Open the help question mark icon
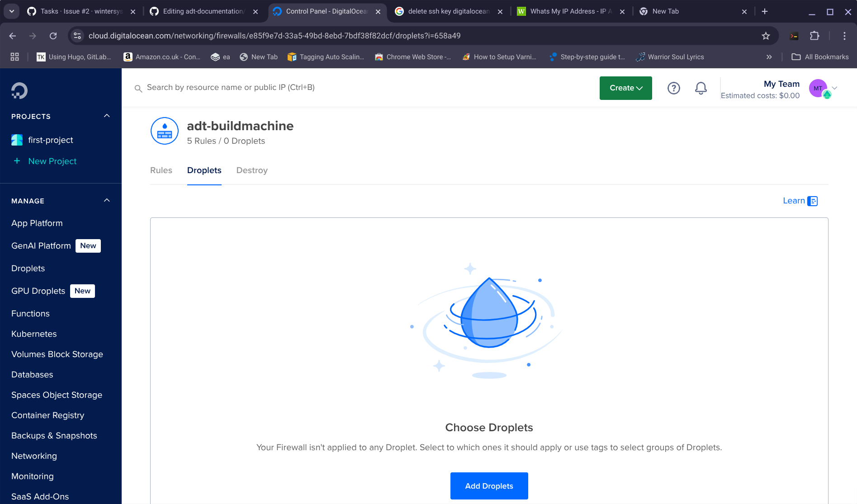The height and width of the screenshot is (504, 857). pyautogui.click(x=673, y=88)
